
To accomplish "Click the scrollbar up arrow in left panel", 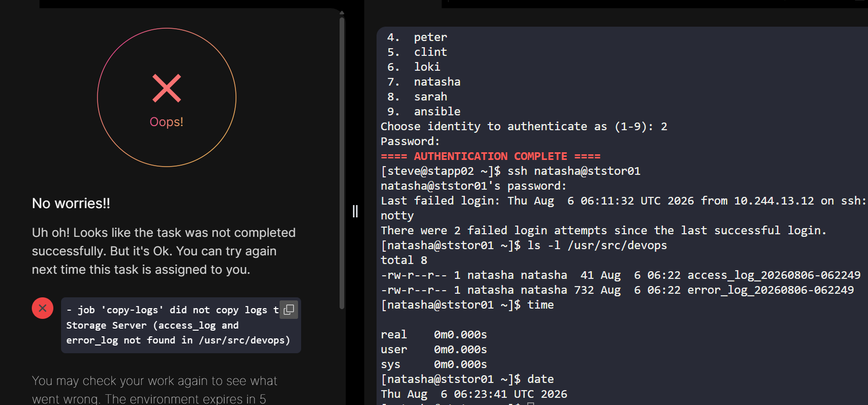I will pyautogui.click(x=342, y=13).
